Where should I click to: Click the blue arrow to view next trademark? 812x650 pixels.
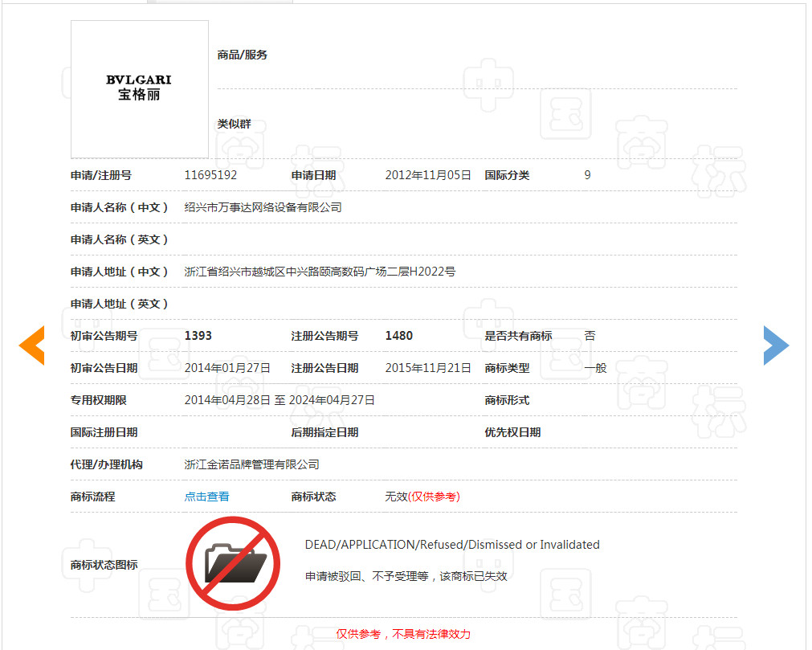[x=776, y=345]
